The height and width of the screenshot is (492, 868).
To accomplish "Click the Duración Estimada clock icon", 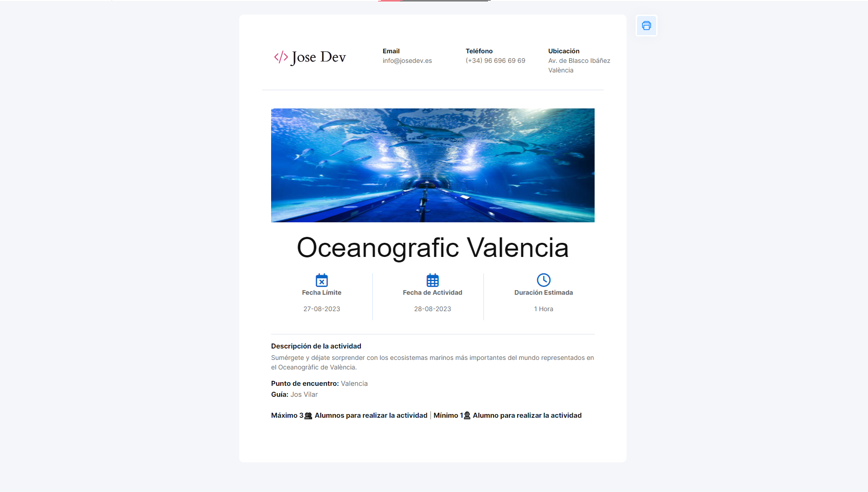I will click(544, 280).
